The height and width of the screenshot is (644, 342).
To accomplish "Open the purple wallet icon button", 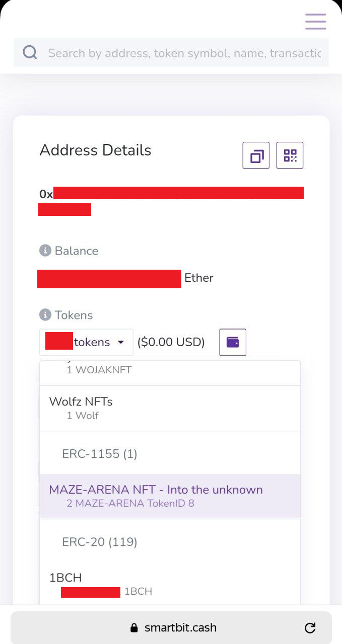I will tap(233, 342).
